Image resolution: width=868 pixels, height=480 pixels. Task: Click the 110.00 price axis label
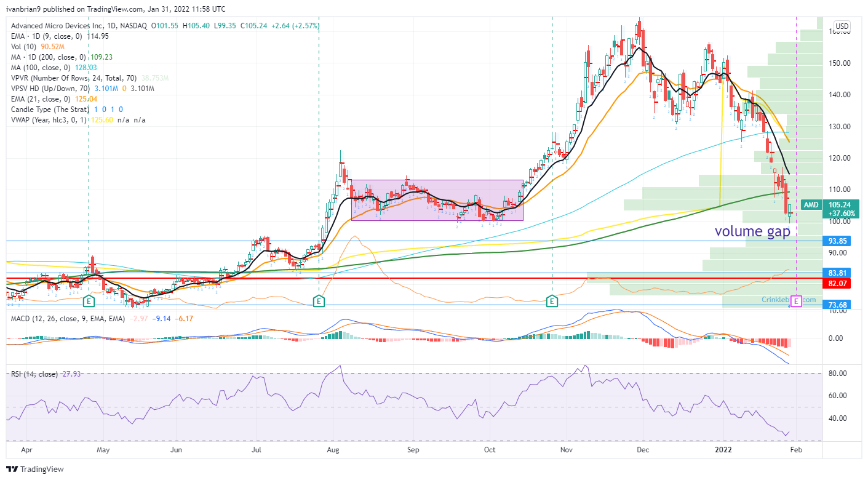coord(839,189)
